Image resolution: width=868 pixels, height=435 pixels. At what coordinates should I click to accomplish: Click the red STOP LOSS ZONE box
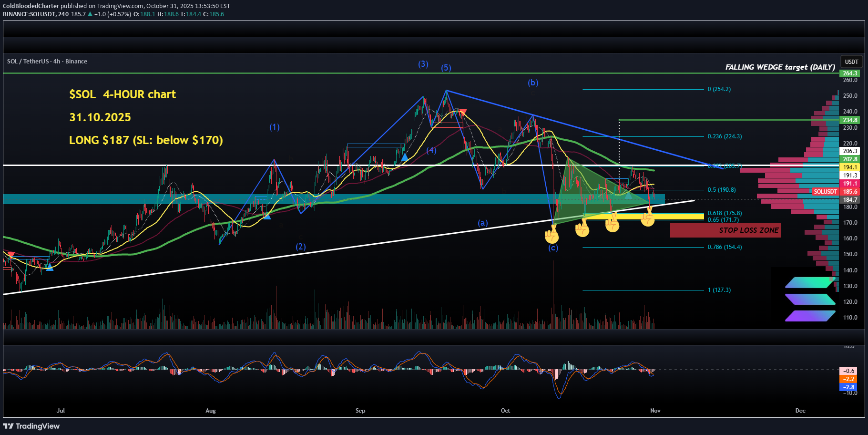pyautogui.click(x=725, y=230)
